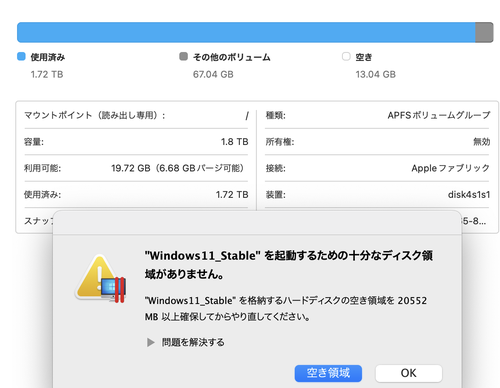Click the 問題を解決する label text
The height and width of the screenshot is (388, 500).
(x=193, y=342)
